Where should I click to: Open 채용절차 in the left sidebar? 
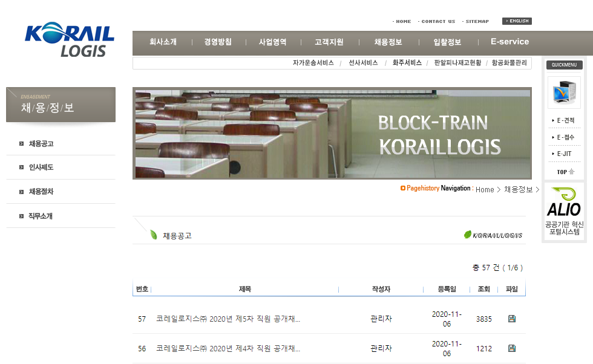41,192
